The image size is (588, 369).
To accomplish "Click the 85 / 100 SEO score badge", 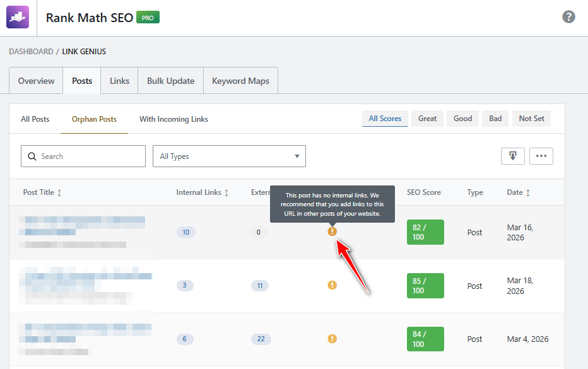I will (x=425, y=286).
